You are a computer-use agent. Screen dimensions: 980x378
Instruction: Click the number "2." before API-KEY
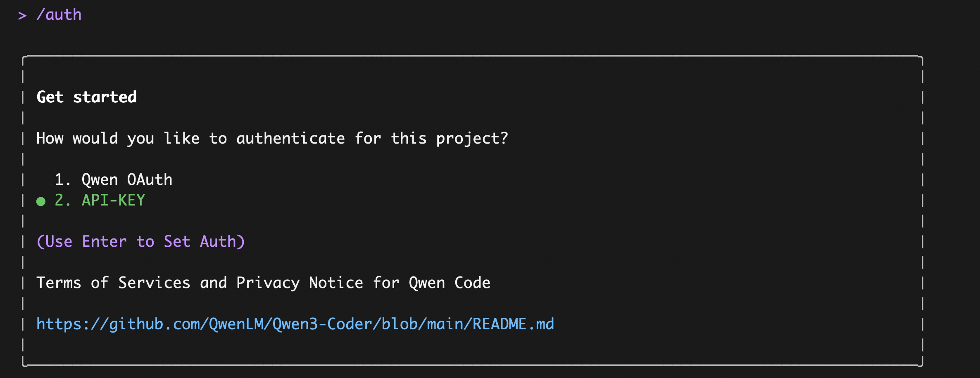[x=63, y=200]
